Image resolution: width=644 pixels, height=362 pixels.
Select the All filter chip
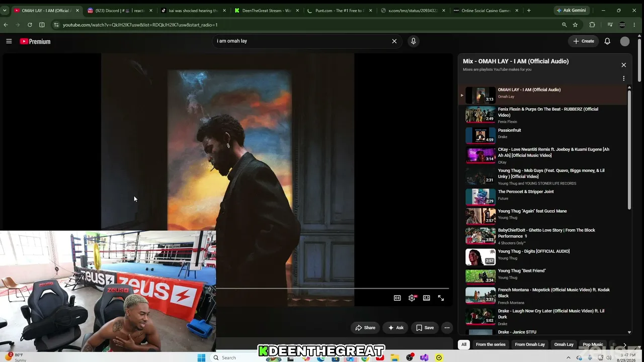(x=464, y=344)
